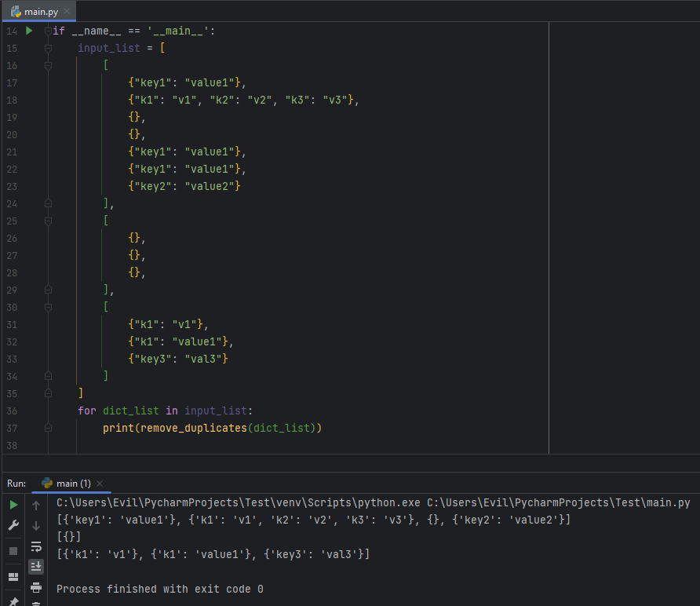Click the first console output line with key1
Viewport: 700px width, 606px height.
click(313, 520)
